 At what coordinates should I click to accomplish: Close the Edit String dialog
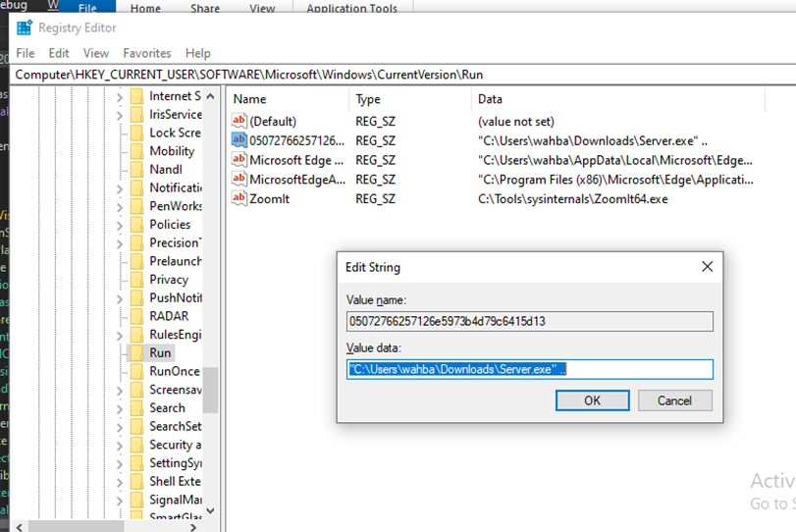pyautogui.click(x=707, y=267)
